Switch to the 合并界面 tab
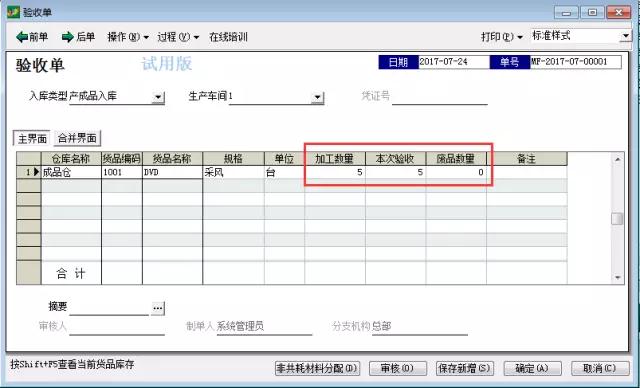The image size is (640, 388). (77, 138)
